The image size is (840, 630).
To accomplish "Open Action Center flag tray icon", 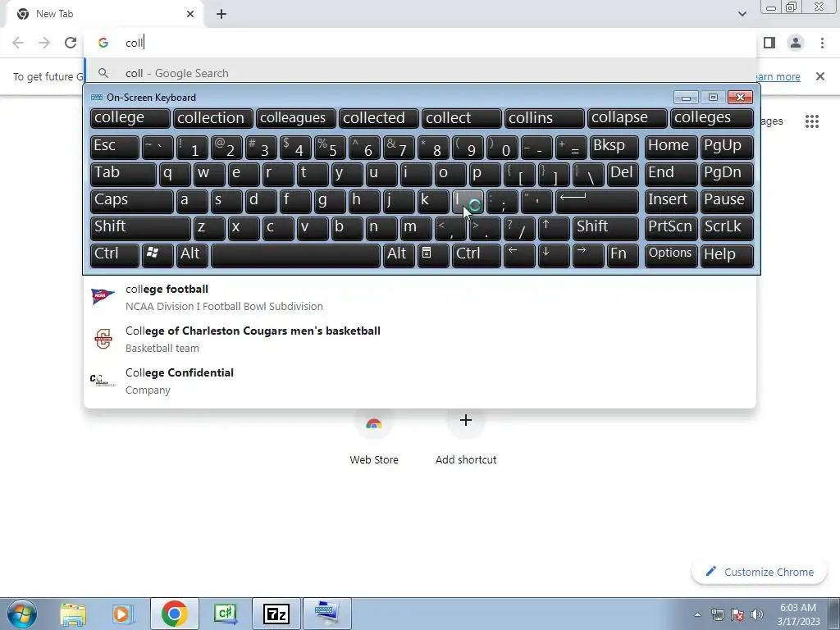I will [x=737, y=614].
